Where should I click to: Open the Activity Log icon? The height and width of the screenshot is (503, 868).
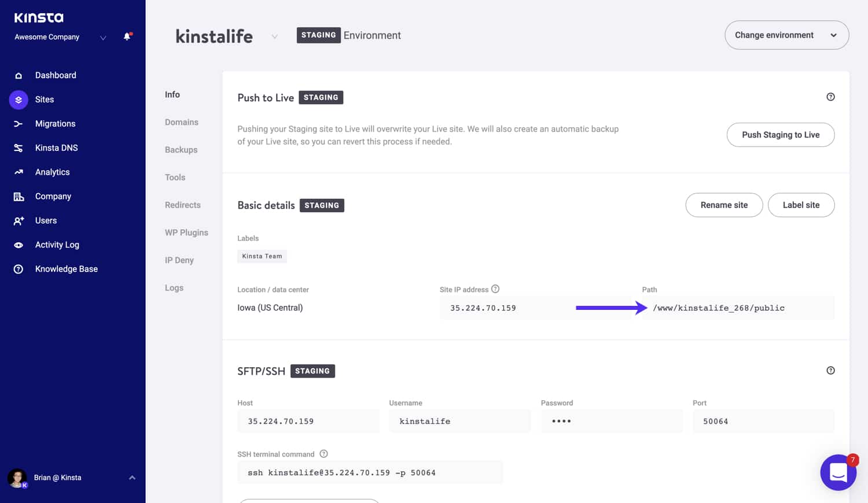click(19, 245)
